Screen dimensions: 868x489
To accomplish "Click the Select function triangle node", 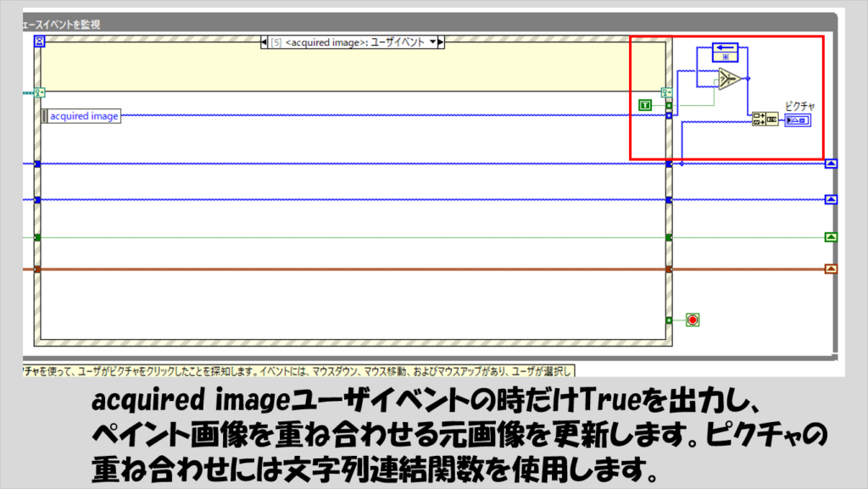I will [730, 80].
